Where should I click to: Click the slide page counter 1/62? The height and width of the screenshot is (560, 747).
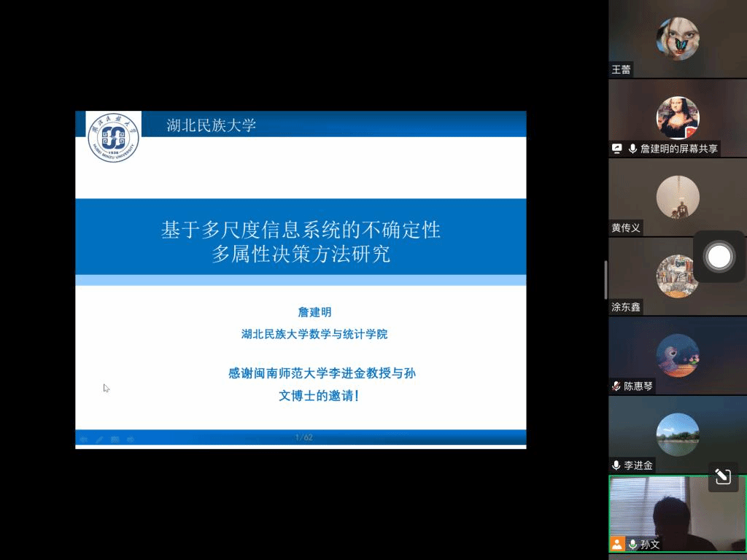pyautogui.click(x=303, y=437)
